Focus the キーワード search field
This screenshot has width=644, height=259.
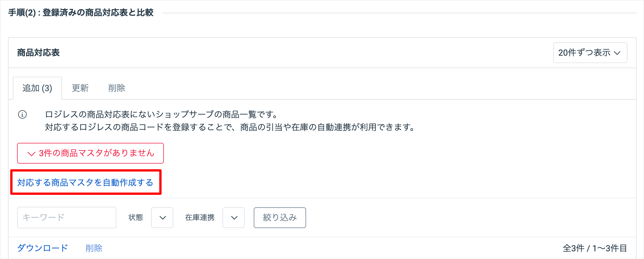[x=67, y=218]
